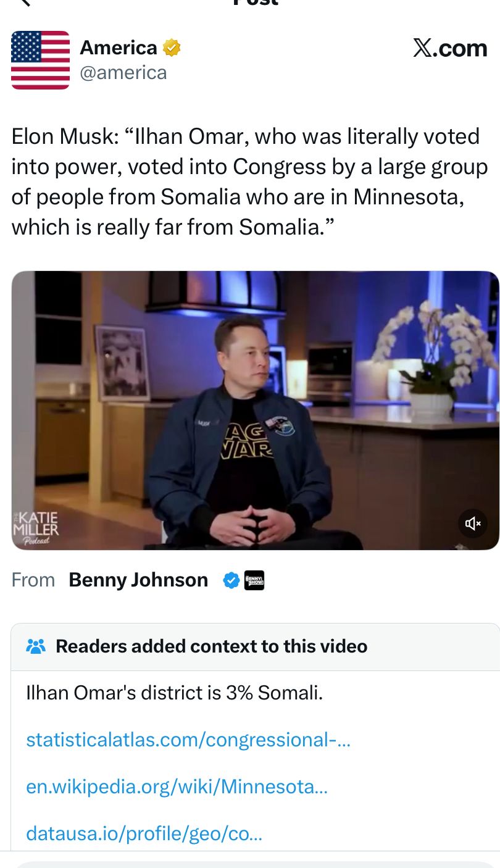Go back using the top-left arrow
Screen dimensions: 500x868
point(23,2)
